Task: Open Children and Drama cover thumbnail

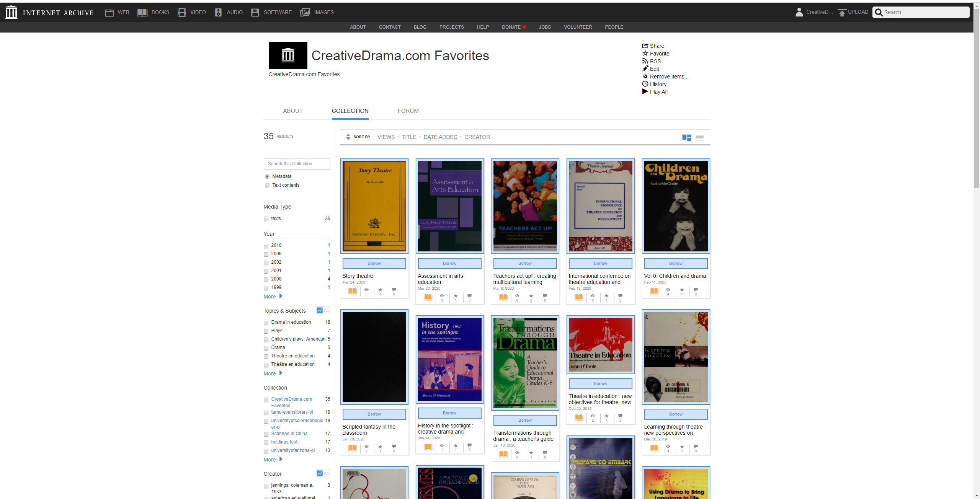Action: [x=676, y=206]
